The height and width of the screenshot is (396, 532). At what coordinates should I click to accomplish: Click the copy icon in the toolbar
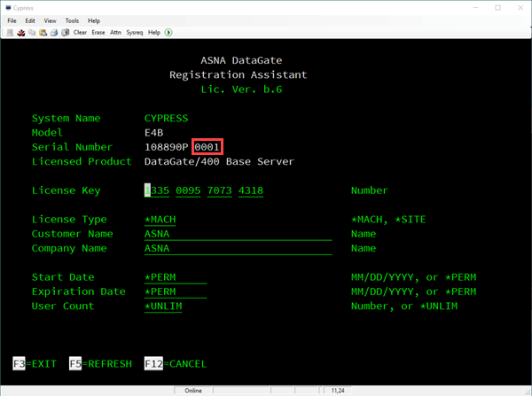29,33
